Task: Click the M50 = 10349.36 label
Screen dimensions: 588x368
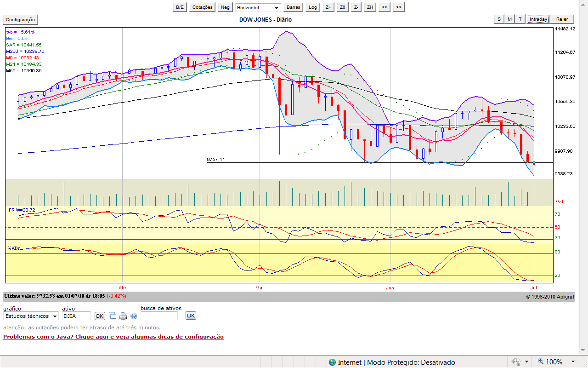Action: [x=24, y=70]
